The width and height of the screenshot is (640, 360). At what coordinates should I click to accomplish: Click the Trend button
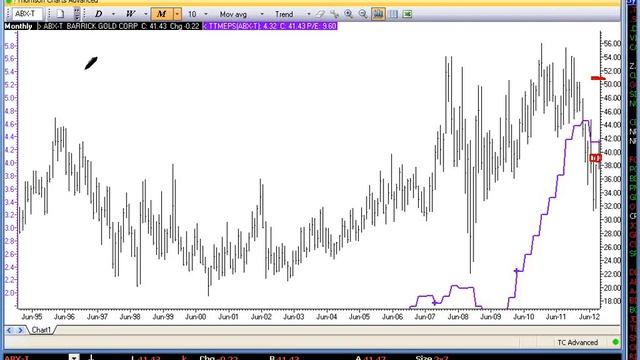click(x=284, y=14)
